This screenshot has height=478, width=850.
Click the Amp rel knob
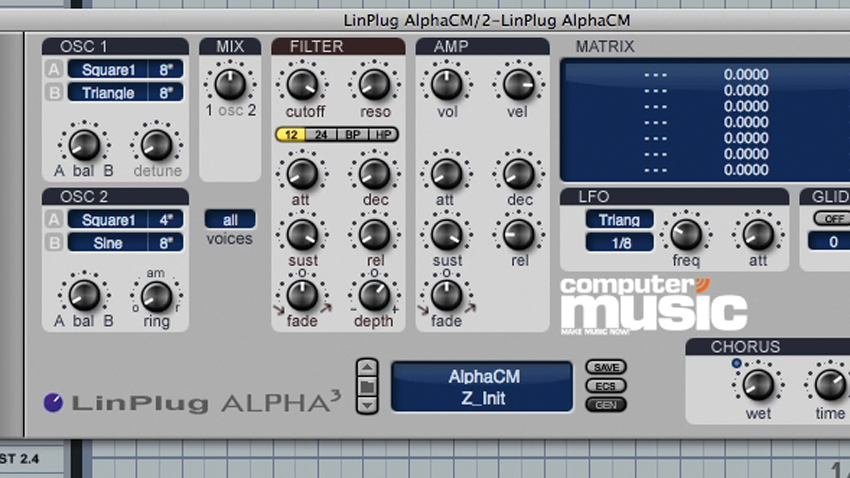click(519, 235)
